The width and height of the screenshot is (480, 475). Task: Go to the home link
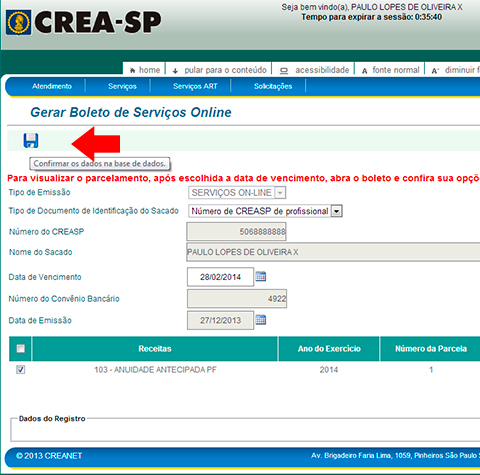pyautogui.click(x=149, y=70)
